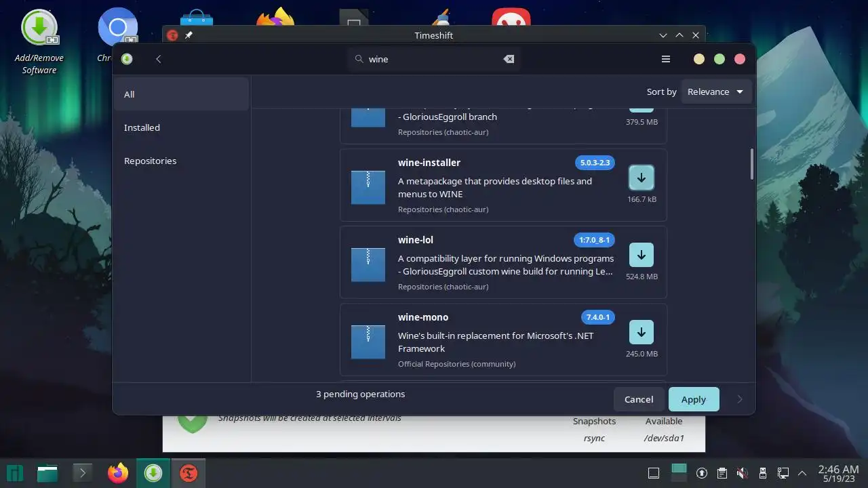Open Add/Remove Software desktop icon
Screen dimensions: 868x488
[x=39, y=41]
